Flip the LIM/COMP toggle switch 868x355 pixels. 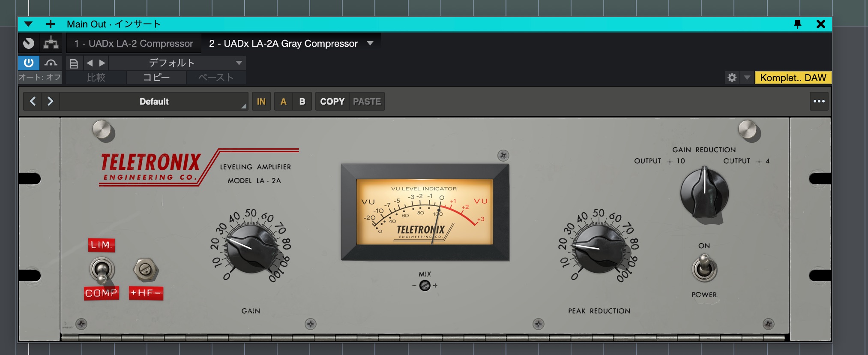pyautogui.click(x=102, y=271)
